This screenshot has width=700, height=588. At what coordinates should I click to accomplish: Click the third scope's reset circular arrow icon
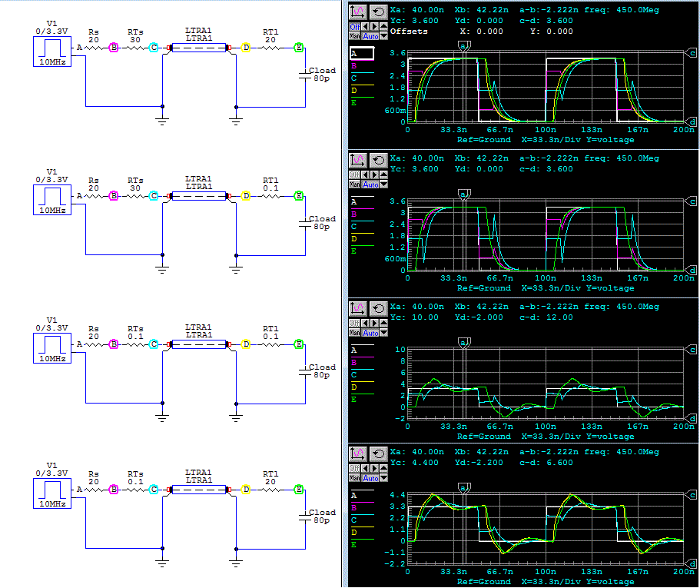tap(378, 308)
